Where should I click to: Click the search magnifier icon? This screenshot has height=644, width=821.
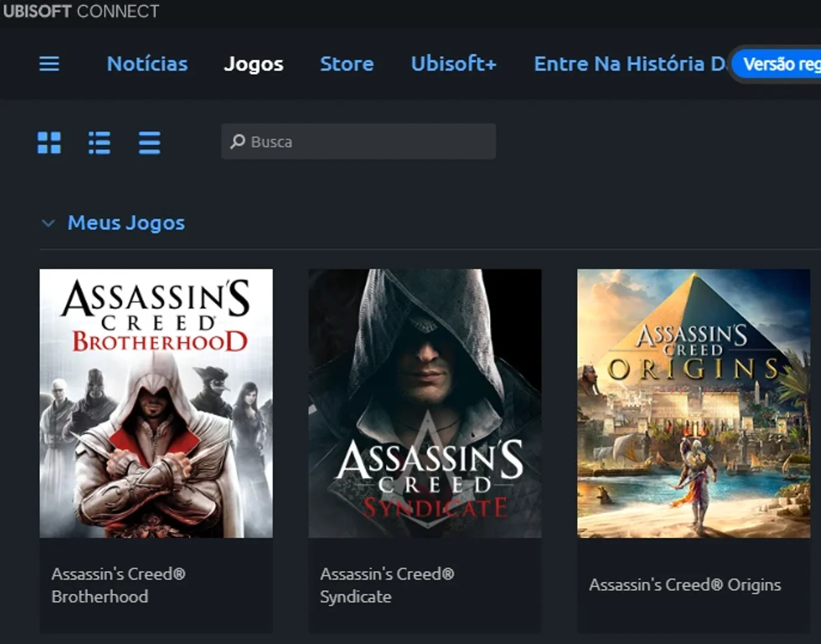coord(238,141)
